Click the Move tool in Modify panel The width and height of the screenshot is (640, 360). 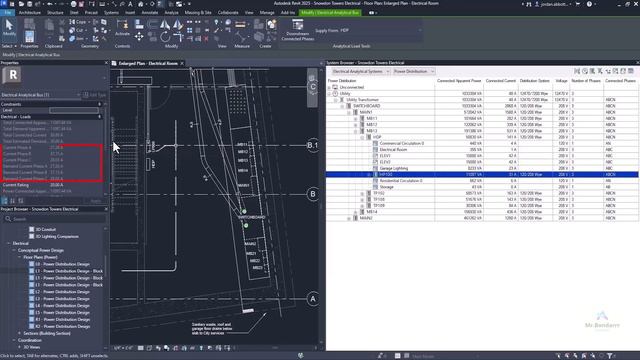[139, 37]
